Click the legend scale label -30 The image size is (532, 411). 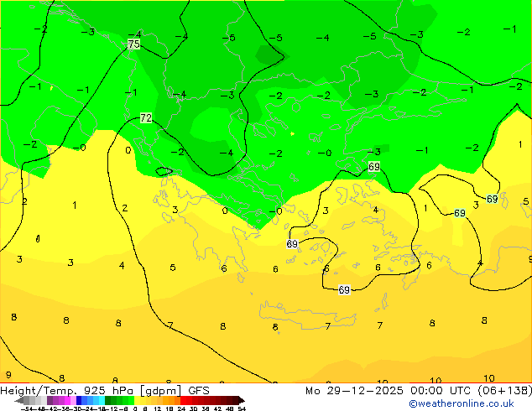(76, 409)
